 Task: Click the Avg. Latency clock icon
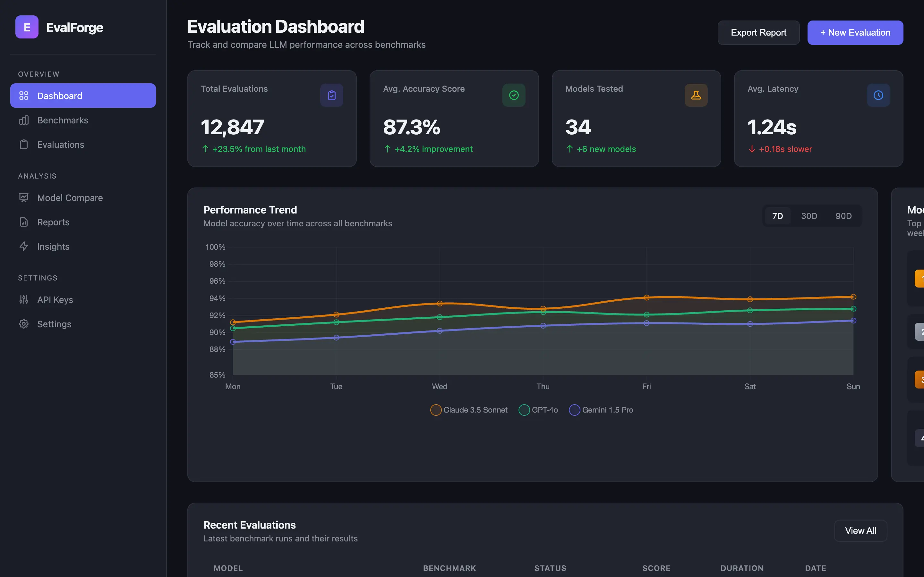878,95
